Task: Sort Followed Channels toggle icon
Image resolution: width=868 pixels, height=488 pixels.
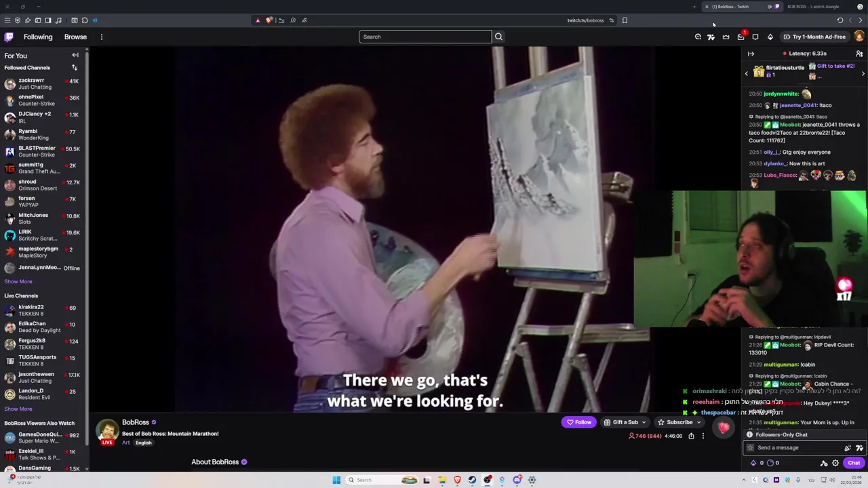Action: coord(75,68)
